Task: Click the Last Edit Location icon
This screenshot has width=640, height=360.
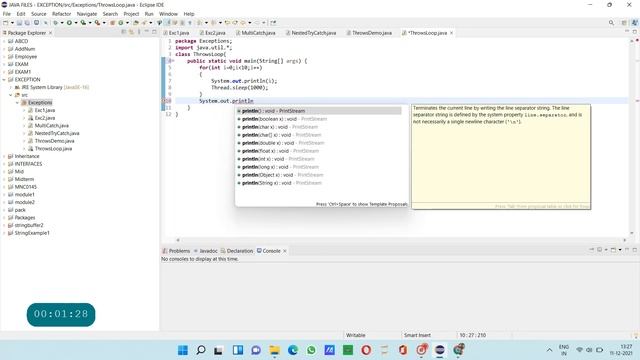Action: coord(227,23)
